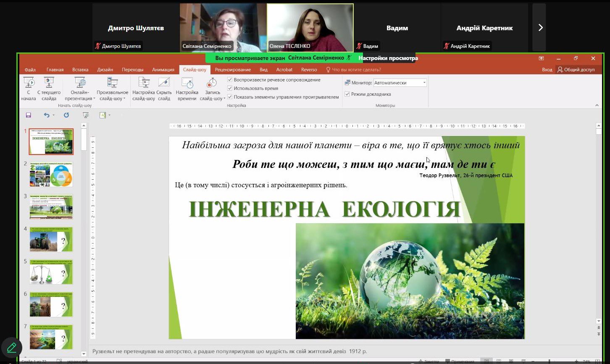Undo last action in Quick Access toolbar

click(46, 115)
